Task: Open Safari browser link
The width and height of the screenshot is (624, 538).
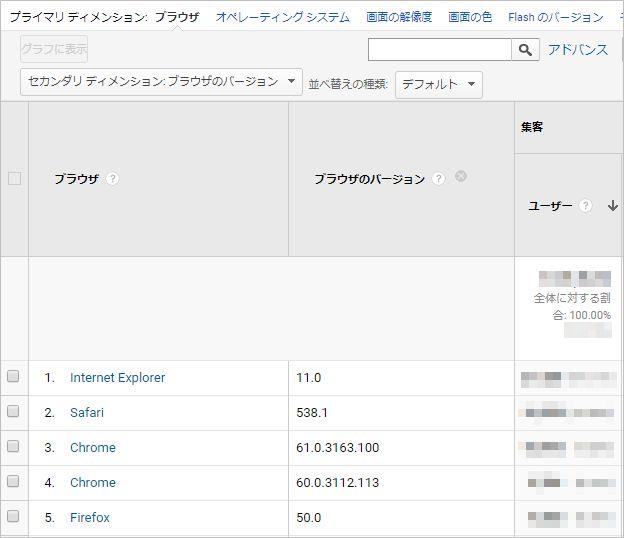Action: [87, 413]
